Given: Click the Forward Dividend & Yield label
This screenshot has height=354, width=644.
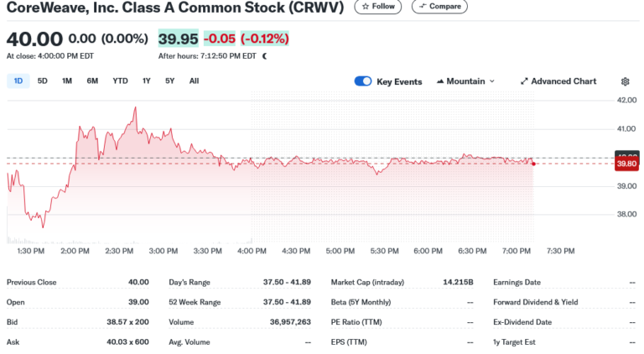Looking at the screenshot, I should pyautogui.click(x=536, y=302).
